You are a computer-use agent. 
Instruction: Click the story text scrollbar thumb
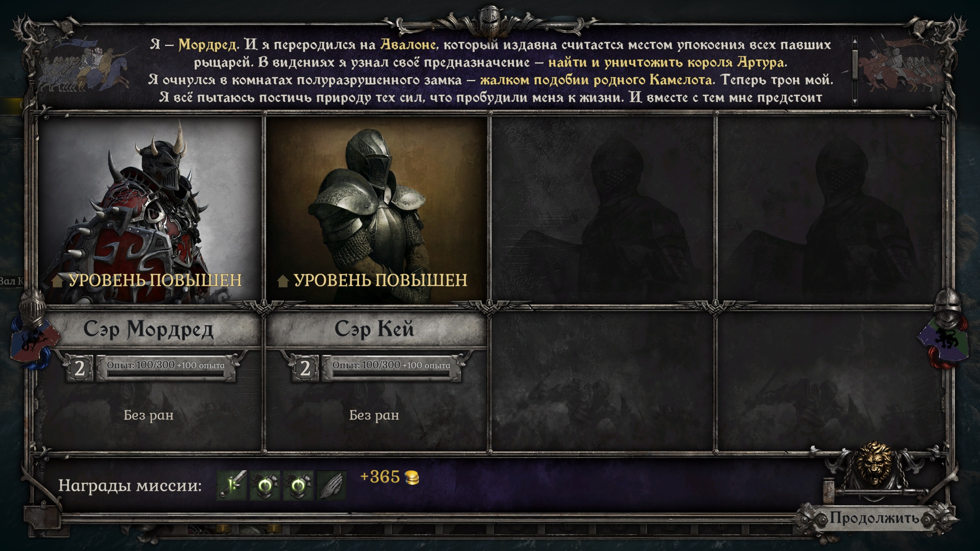tap(855, 61)
